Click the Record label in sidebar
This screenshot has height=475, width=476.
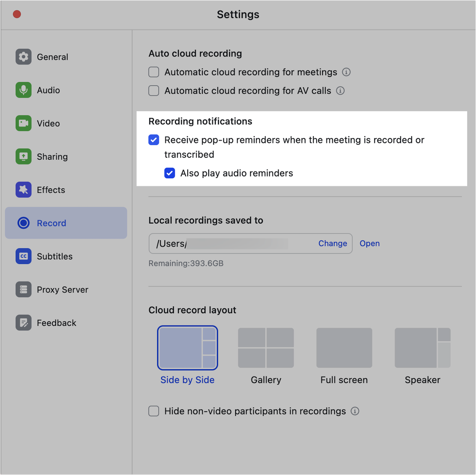click(x=51, y=223)
